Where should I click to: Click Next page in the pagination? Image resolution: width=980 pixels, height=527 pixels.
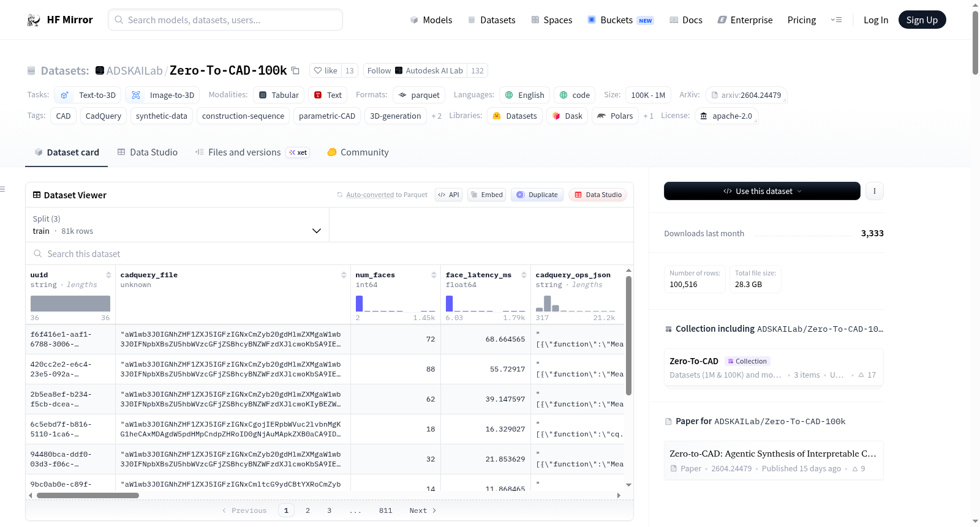pos(423,510)
